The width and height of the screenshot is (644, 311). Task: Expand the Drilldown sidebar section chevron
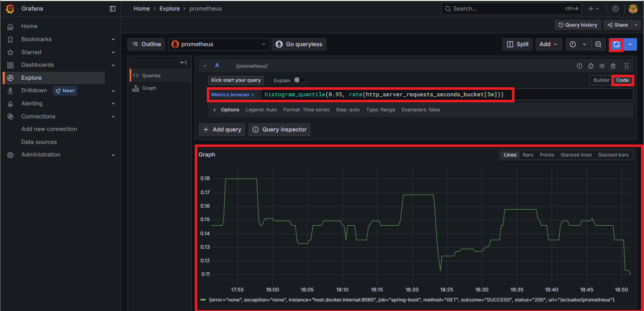coord(113,90)
